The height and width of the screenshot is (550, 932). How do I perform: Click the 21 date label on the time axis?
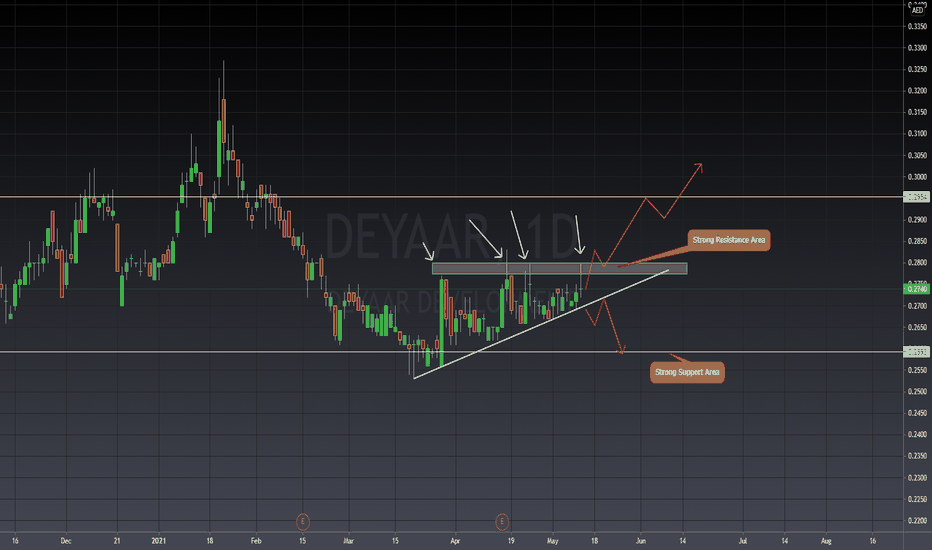117,541
